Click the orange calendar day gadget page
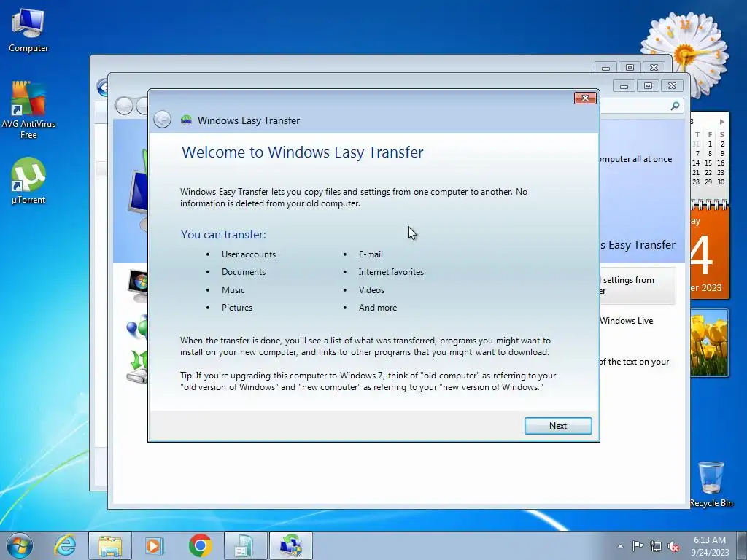This screenshot has width=747, height=560. (709, 253)
